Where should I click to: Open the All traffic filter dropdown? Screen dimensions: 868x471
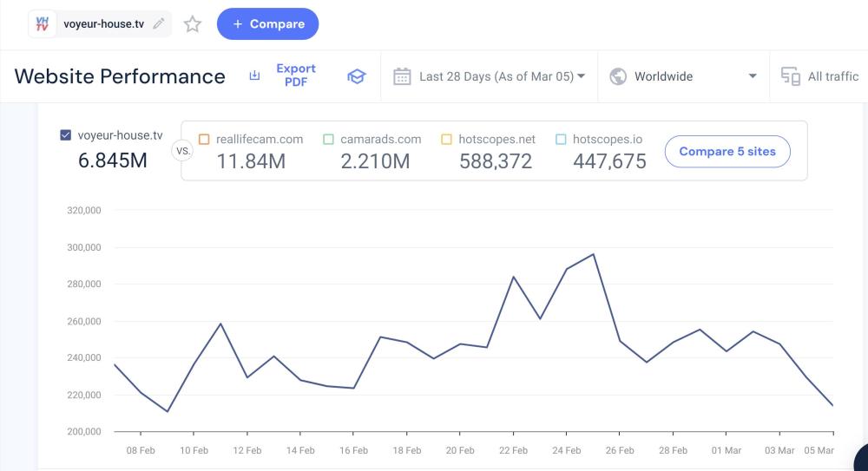click(x=832, y=76)
